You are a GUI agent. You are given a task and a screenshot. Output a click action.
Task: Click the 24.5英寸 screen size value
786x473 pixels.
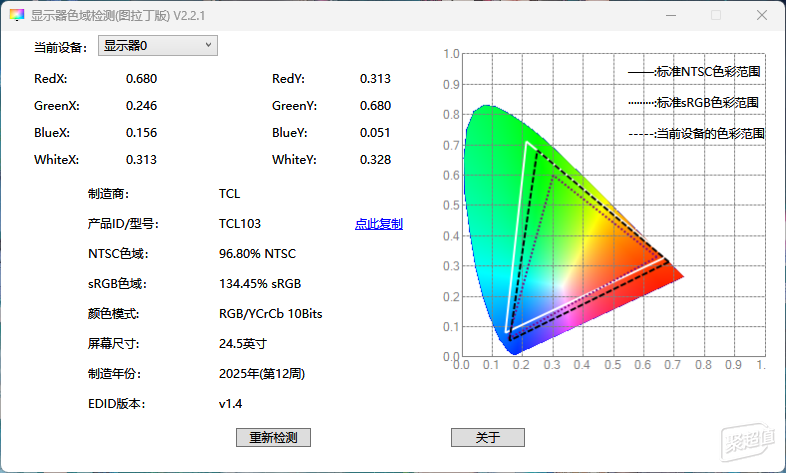[243, 344]
